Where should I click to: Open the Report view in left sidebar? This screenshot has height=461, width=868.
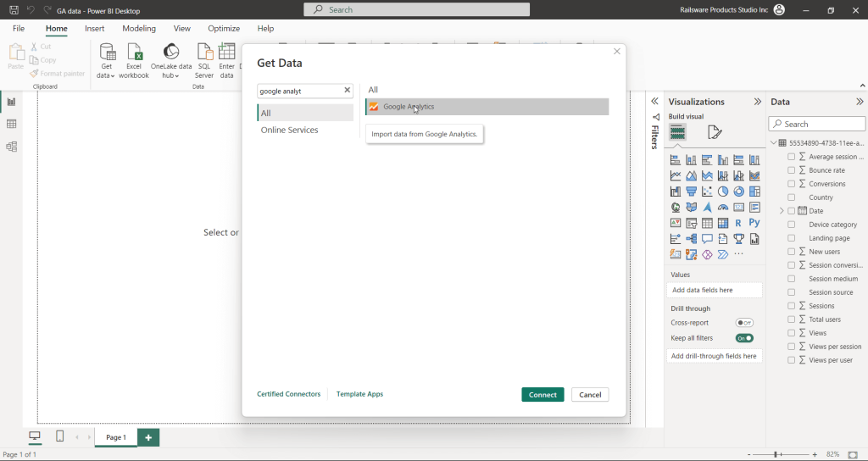12,102
